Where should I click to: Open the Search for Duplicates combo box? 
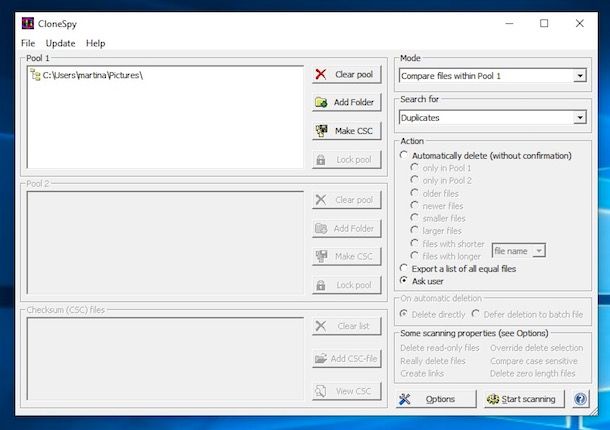pos(493,118)
